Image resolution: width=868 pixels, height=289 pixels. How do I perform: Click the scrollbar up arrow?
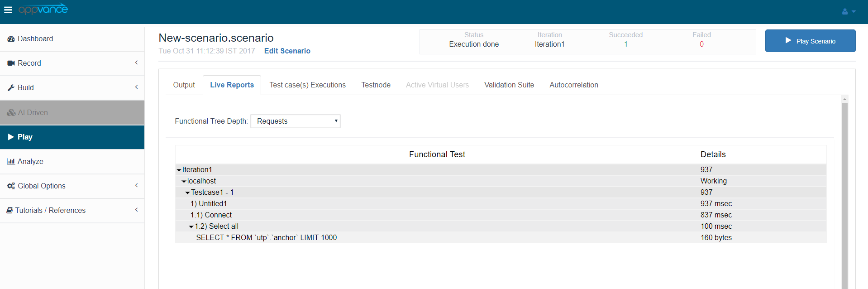(844, 99)
